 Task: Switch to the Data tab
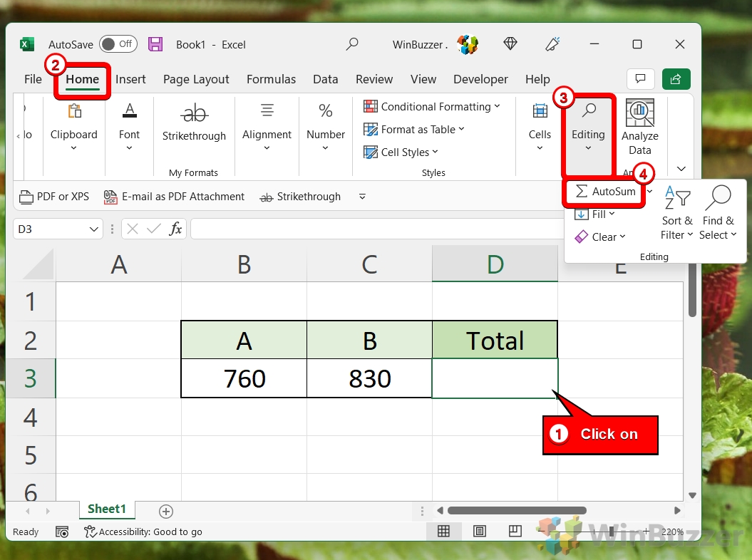coord(326,79)
